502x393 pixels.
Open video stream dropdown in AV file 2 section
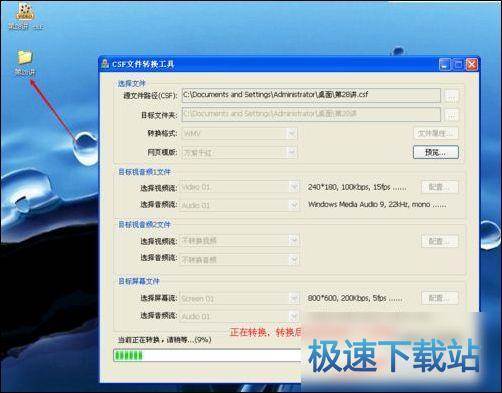point(240,241)
